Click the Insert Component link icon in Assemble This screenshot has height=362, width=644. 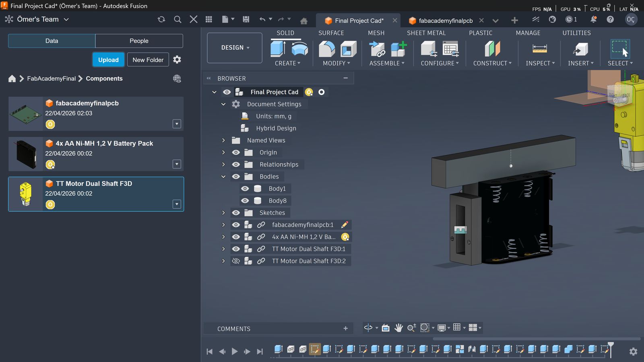point(378,49)
